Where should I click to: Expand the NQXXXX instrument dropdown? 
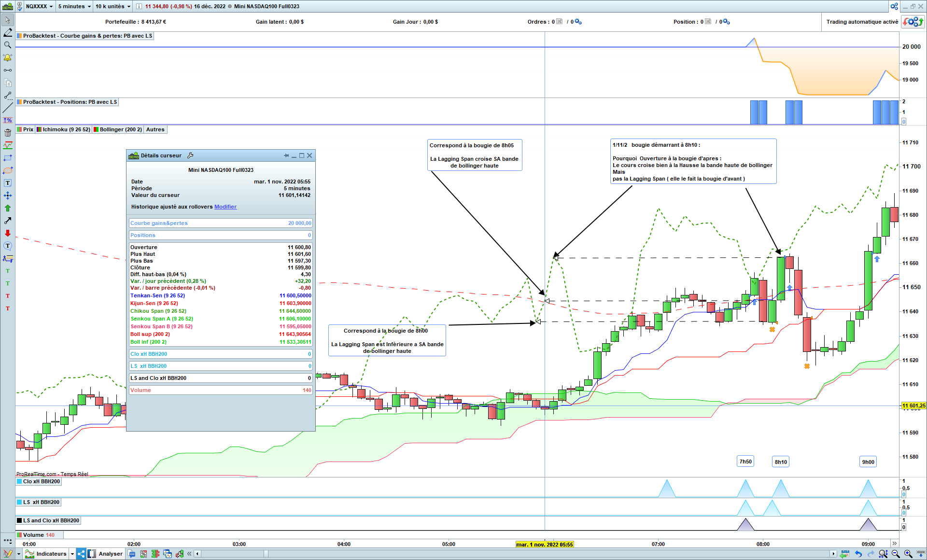39,6
